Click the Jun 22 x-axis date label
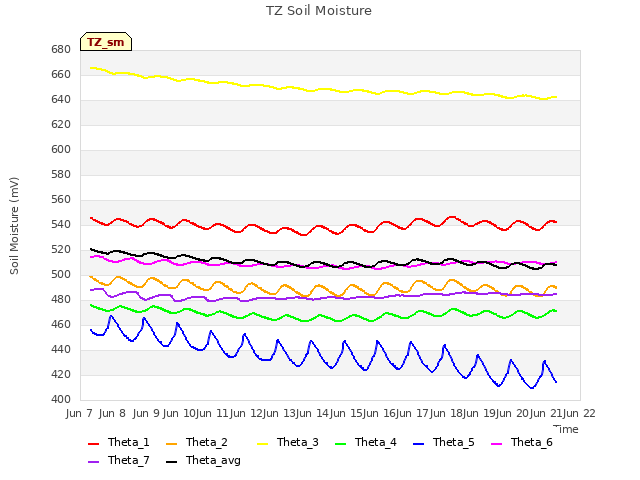640x480 pixels. coord(579,413)
